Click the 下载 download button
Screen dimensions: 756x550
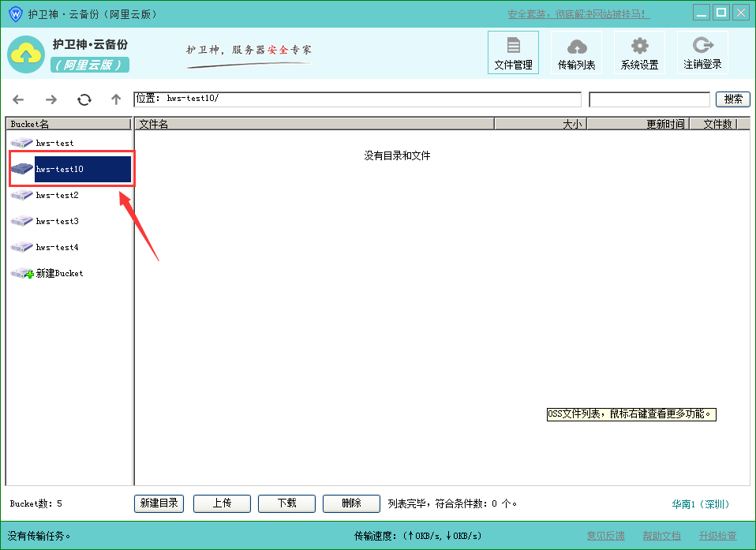(286, 503)
